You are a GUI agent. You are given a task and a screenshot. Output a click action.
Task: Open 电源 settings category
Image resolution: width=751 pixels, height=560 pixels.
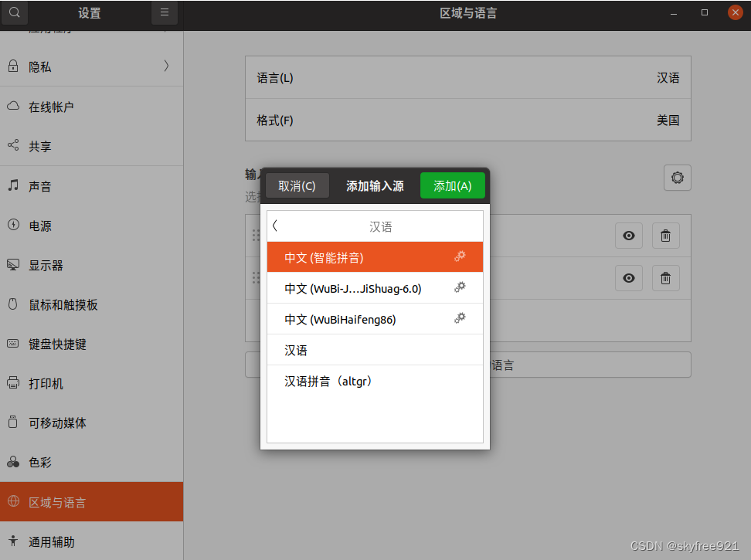(x=91, y=226)
